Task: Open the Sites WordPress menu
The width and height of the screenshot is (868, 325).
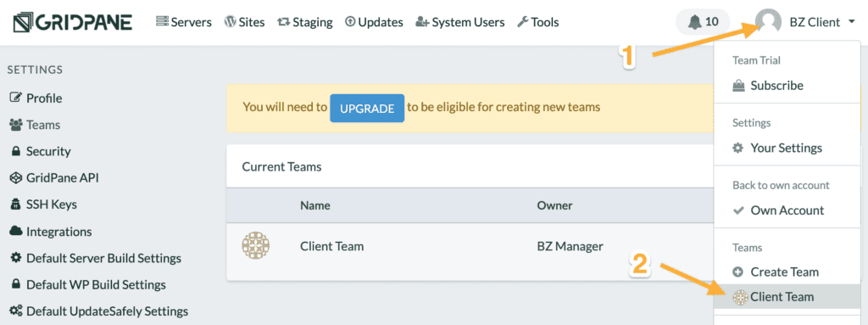Action: (244, 22)
